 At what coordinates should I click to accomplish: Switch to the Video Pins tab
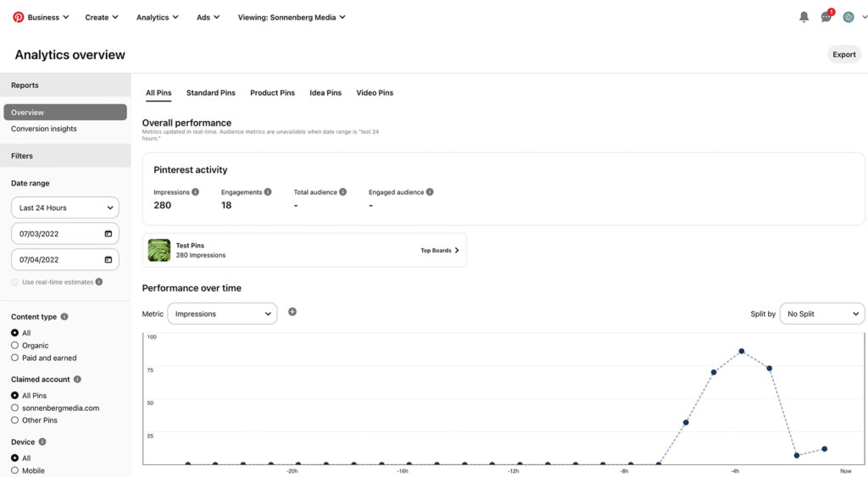click(375, 92)
